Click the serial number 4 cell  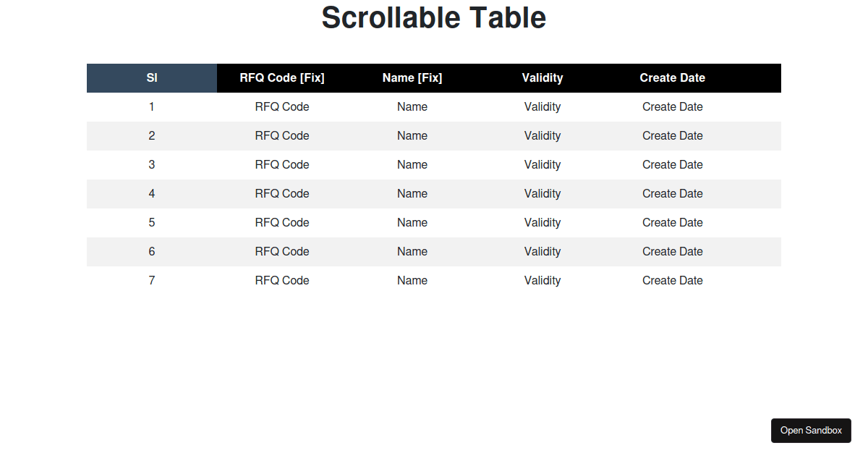pos(152,193)
